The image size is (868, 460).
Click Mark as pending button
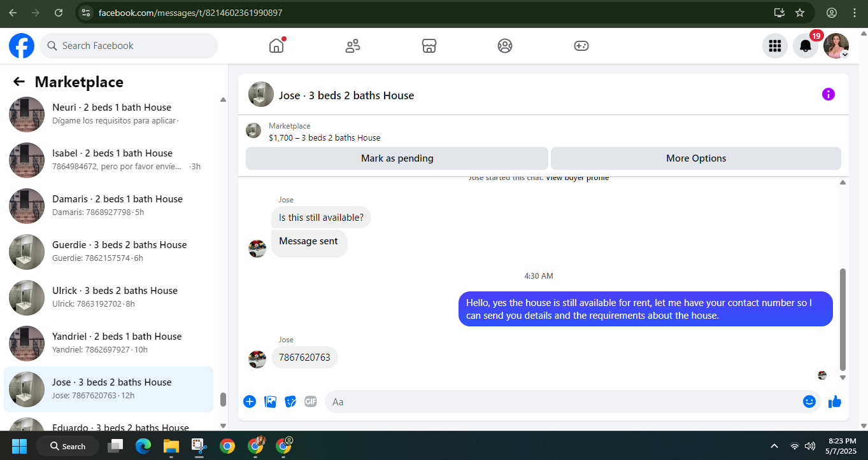(397, 158)
